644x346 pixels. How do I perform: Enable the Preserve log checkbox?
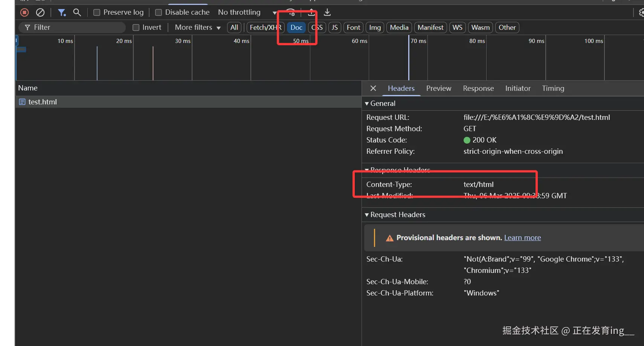click(97, 12)
